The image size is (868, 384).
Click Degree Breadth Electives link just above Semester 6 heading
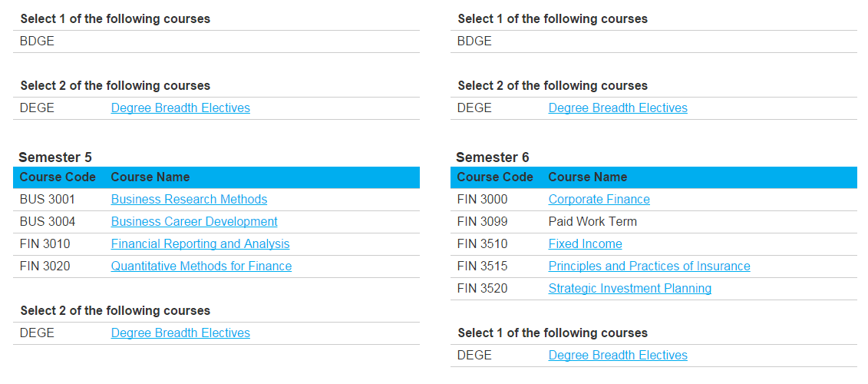point(618,108)
